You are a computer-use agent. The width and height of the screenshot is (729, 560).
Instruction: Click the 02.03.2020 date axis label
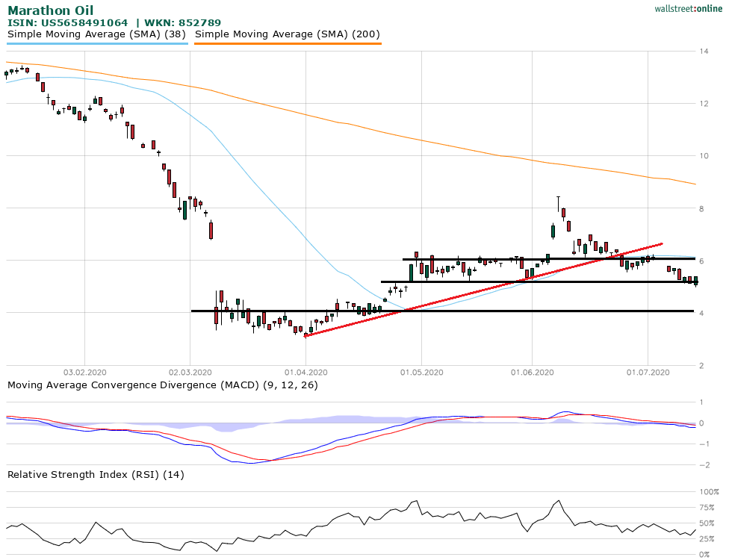pyautogui.click(x=190, y=372)
